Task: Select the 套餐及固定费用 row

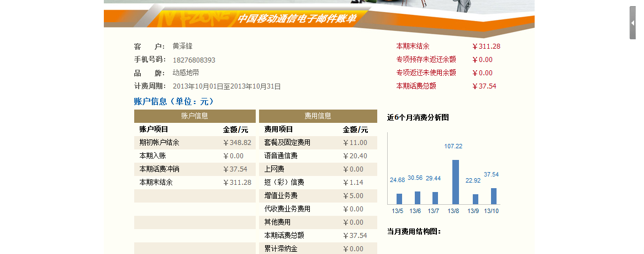Action: pyautogui.click(x=318, y=143)
